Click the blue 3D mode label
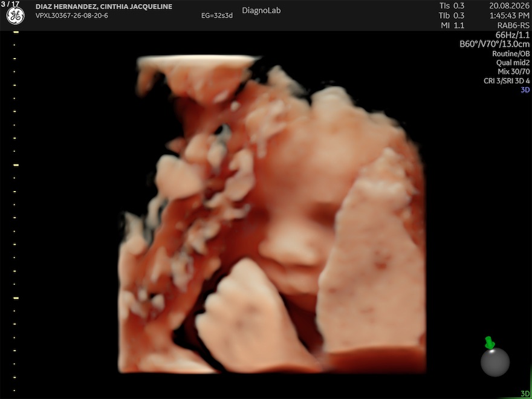 (525, 90)
